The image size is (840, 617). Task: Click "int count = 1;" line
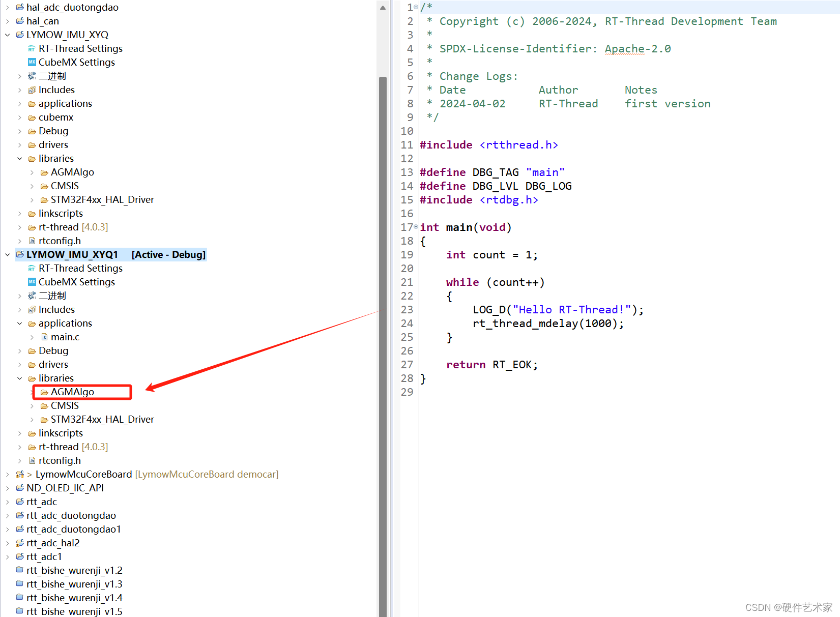[492, 255]
